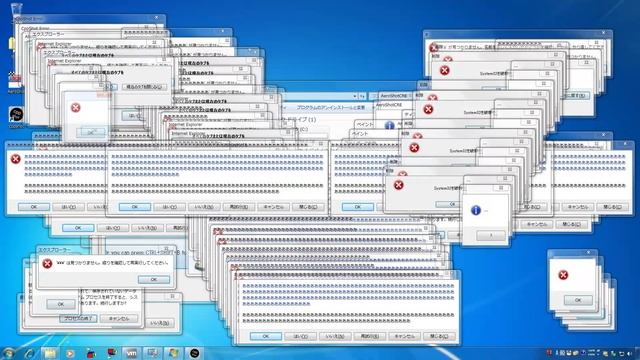Choose はい(Y) in the bottom center stacked dialog
The image size is (640, 360).
(300, 336)
